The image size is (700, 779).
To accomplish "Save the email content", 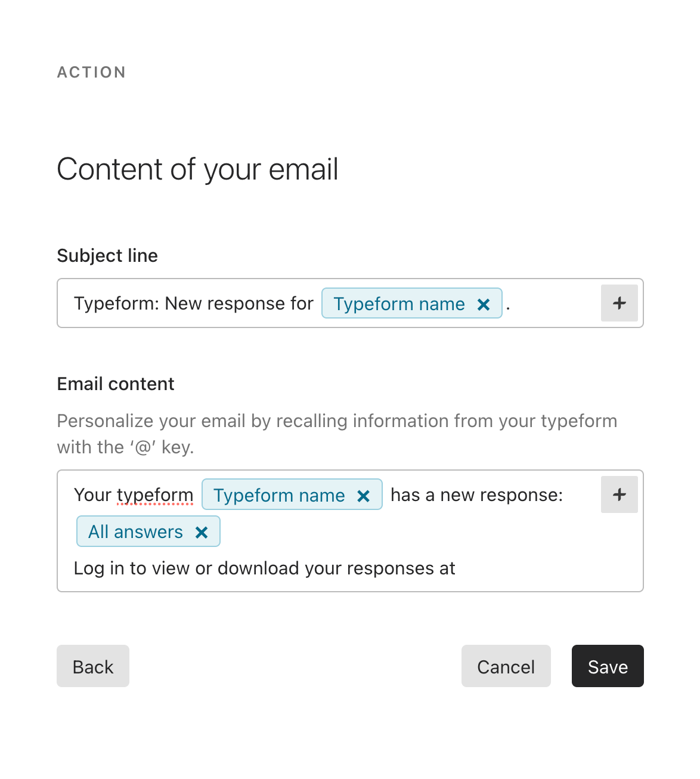I will (608, 666).
